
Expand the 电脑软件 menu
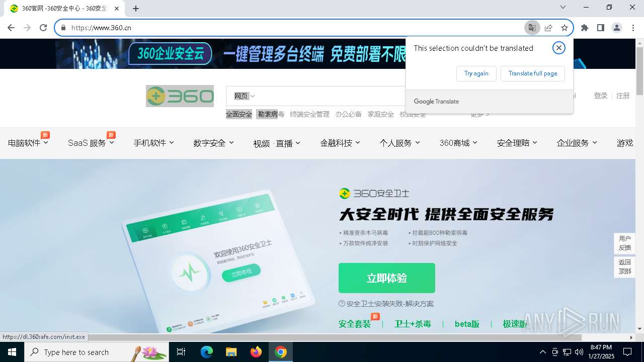point(28,143)
